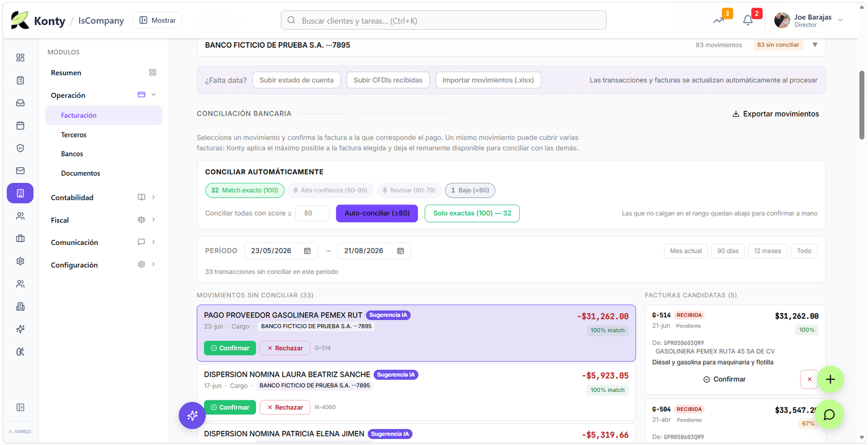
Task: Toggle the Alta confianza (80-99) chip
Action: point(330,190)
